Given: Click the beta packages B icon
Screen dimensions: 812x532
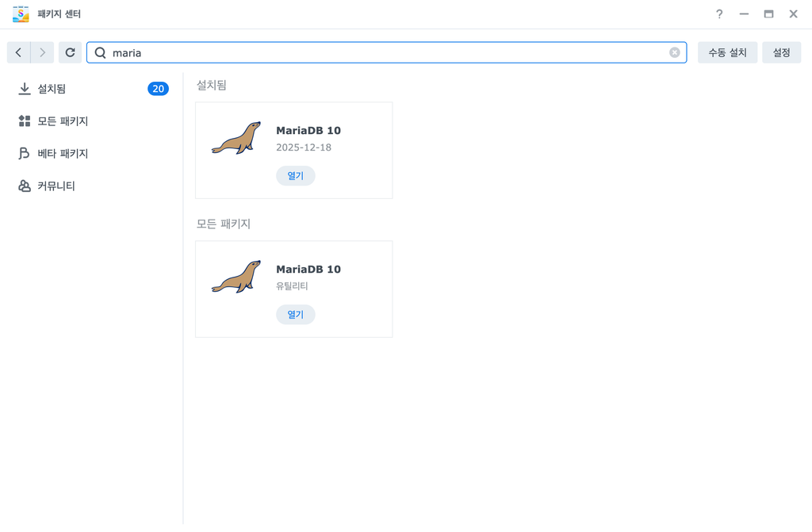Looking at the screenshot, I should pos(25,153).
